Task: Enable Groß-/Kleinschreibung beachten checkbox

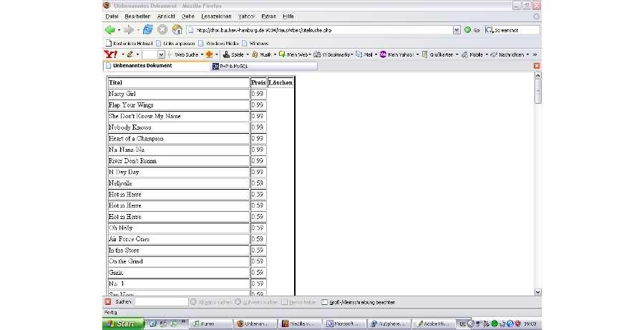Action: tap(325, 302)
